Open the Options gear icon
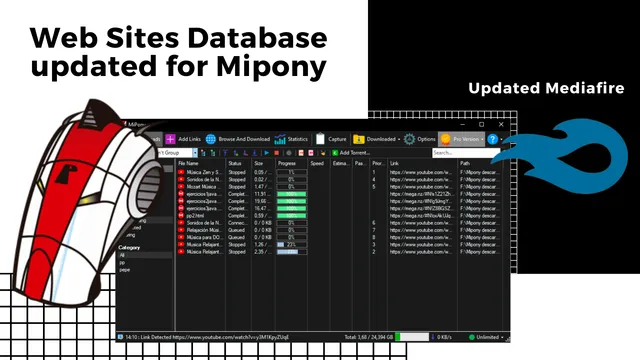The height and width of the screenshot is (360, 640). tap(409, 139)
